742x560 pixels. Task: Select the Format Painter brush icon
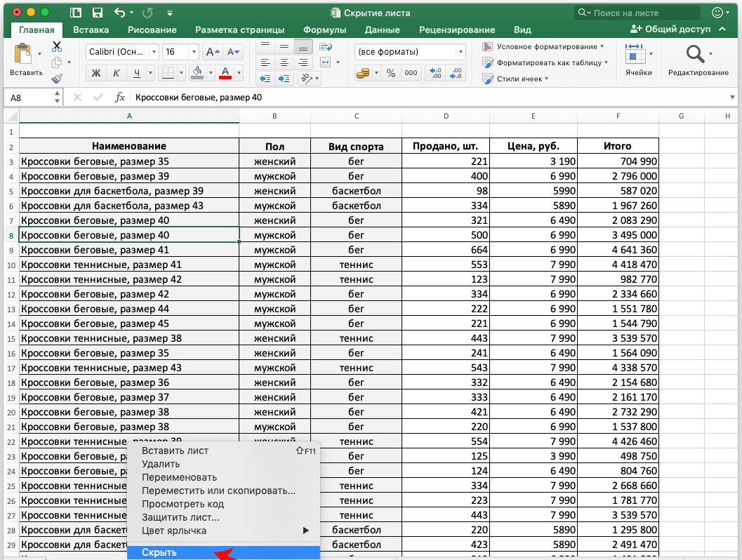click(57, 79)
